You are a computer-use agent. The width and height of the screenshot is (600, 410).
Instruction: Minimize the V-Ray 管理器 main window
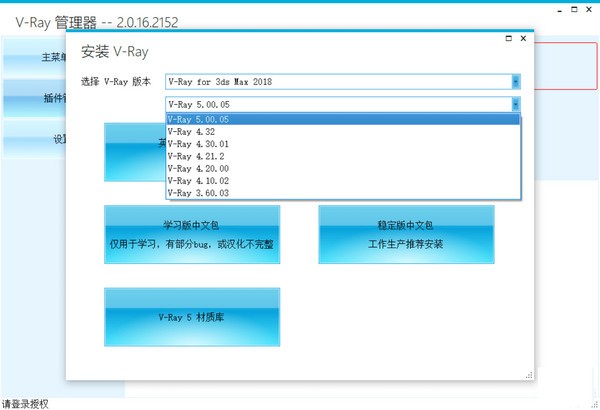pos(560,10)
